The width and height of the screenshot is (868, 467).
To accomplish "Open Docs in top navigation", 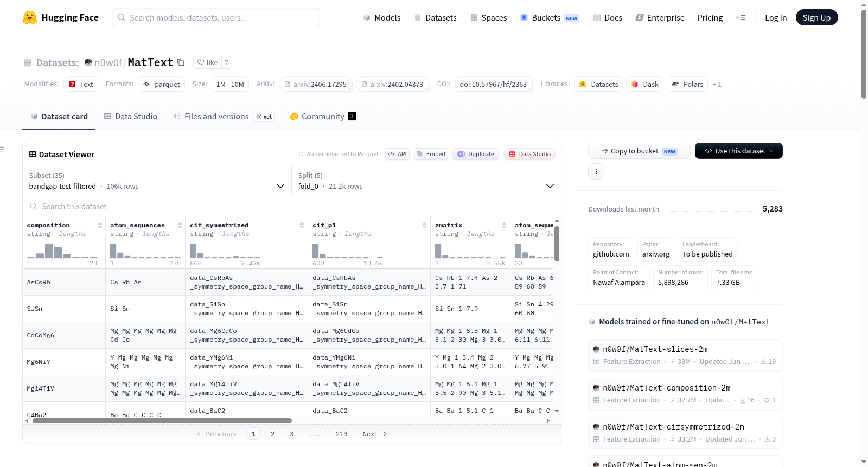I will point(608,17).
